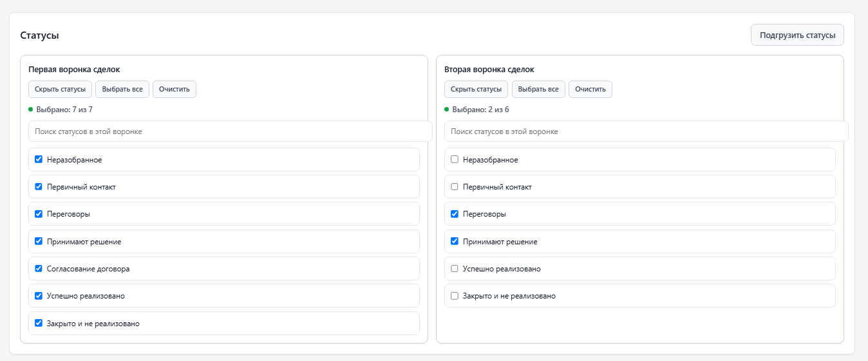868x361 pixels.
Task: Uncheck Успешно реализовано in the first funnel
Action: click(39, 295)
